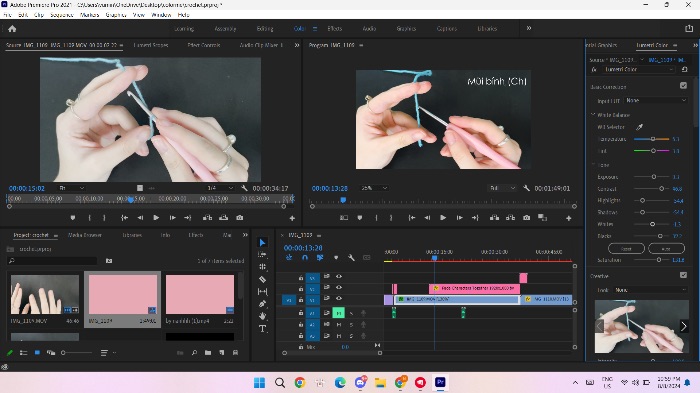Step forward one frame in Program monitor
The image size is (700, 393).
pos(459,218)
